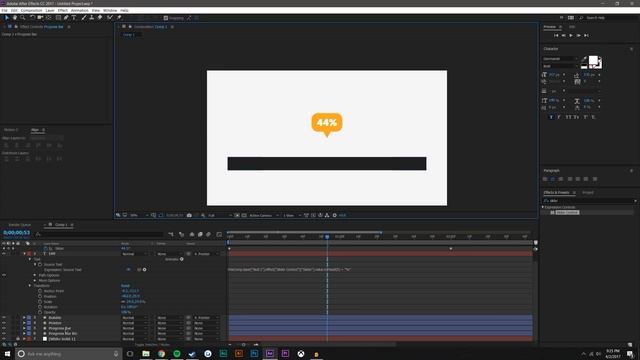640x360 pixels.
Task: Expand the Pointer layer twirl arrow
Action: (24, 323)
